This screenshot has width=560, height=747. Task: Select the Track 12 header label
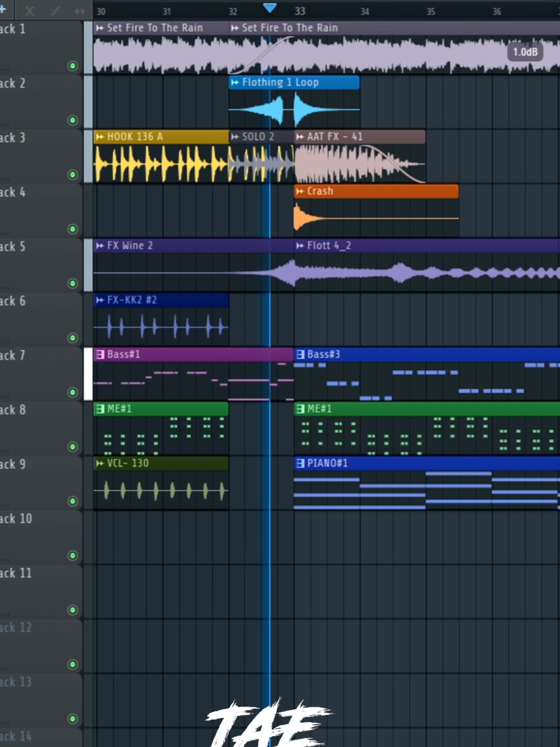[16, 628]
